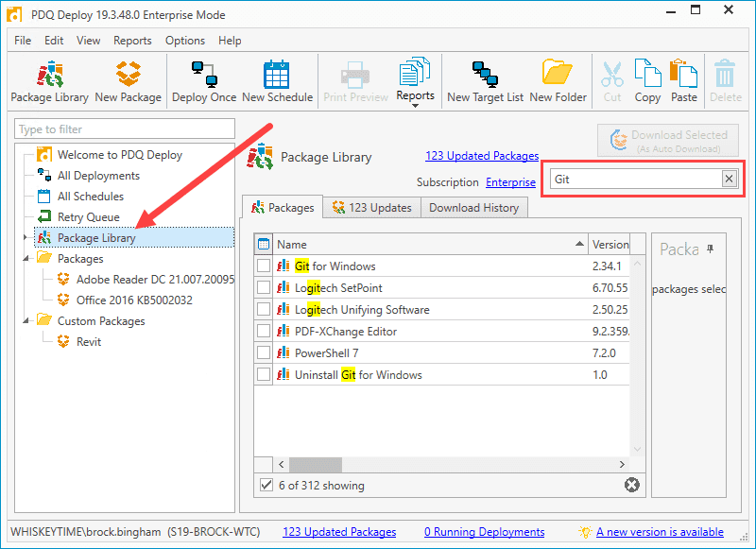Check the Git for Windows checkbox

coord(264,266)
